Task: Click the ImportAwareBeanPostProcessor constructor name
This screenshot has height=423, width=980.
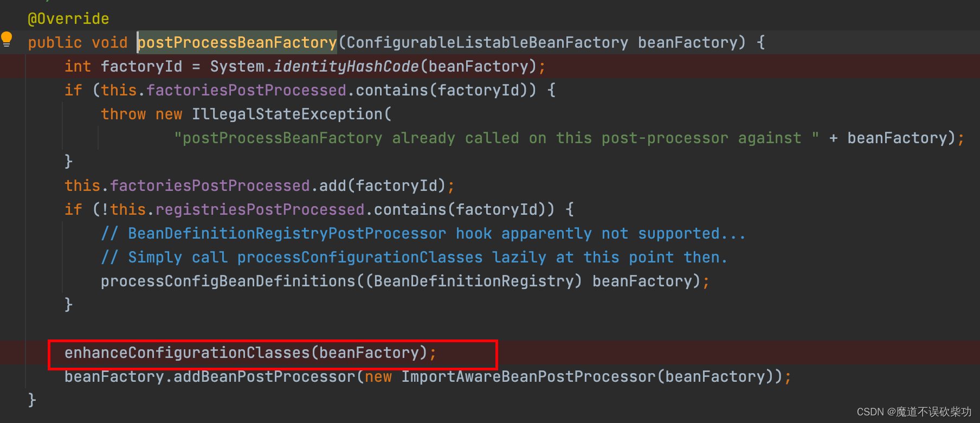Action: click(x=528, y=377)
